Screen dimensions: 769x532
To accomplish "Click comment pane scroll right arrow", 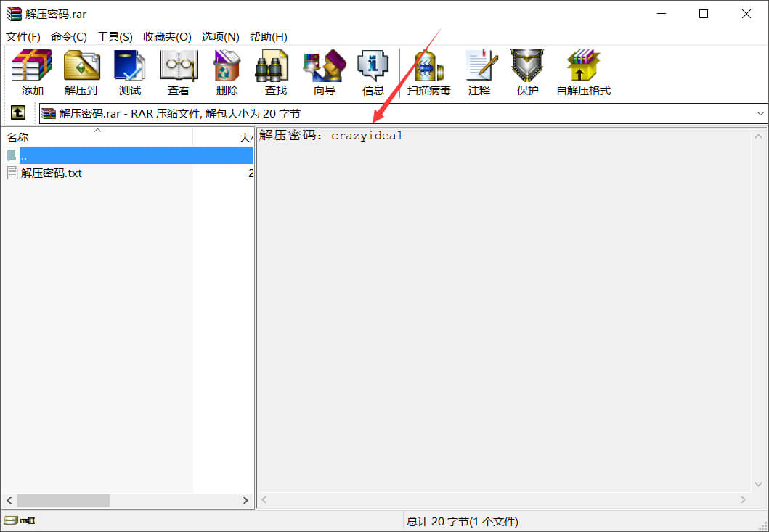I will [x=743, y=499].
